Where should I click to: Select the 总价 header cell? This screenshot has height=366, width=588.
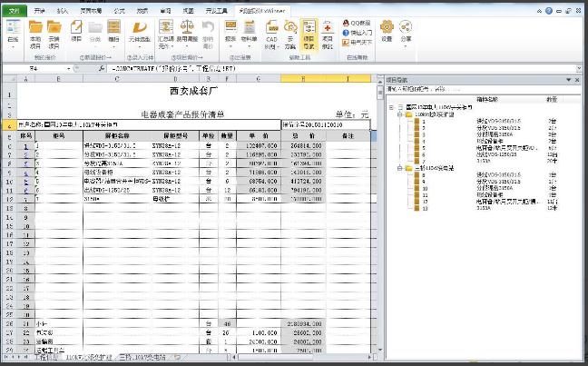[303, 136]
